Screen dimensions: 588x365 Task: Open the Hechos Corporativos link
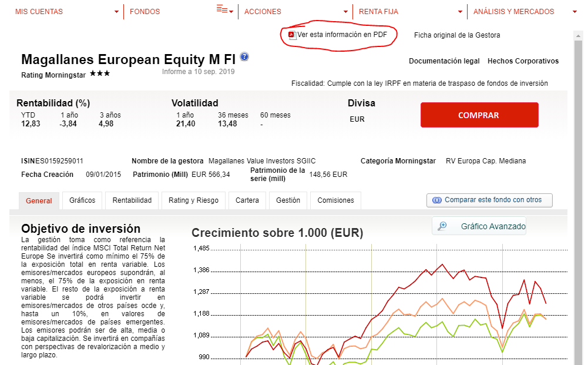click(523, 61)
